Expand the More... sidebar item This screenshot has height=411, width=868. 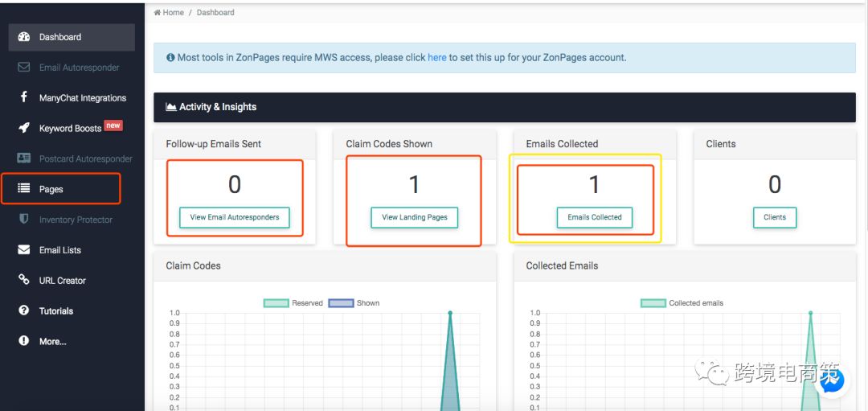[x=52, y=341]
